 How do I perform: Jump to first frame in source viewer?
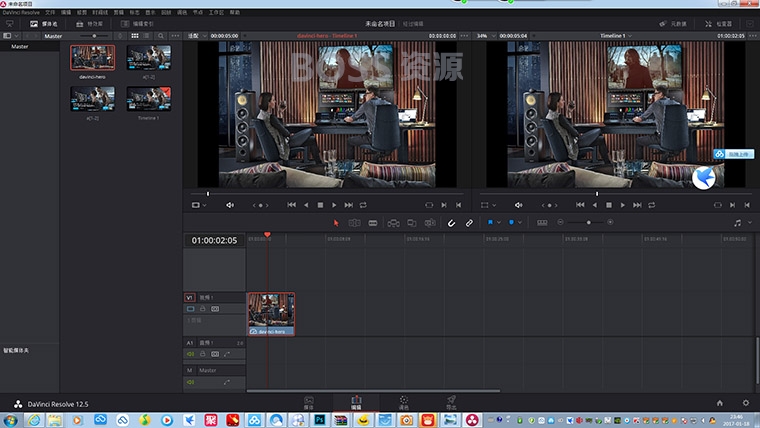coord(291,205)
